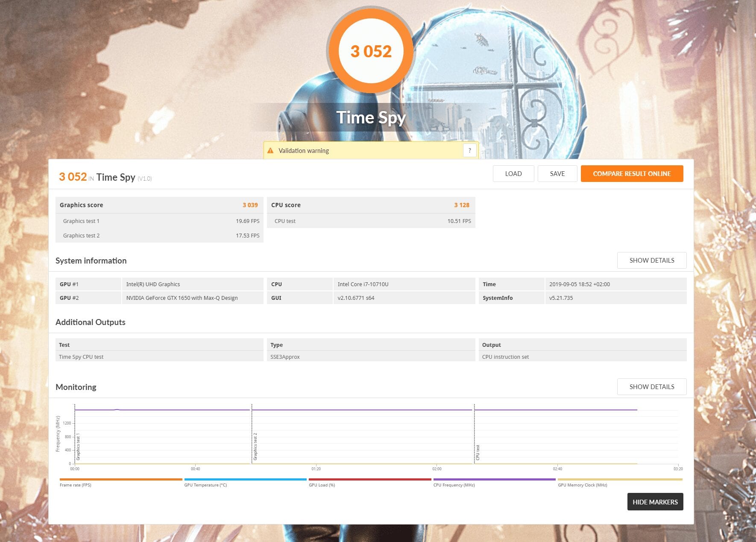Toggle the Frame rate (FPS) legend entry

[76, 485]
